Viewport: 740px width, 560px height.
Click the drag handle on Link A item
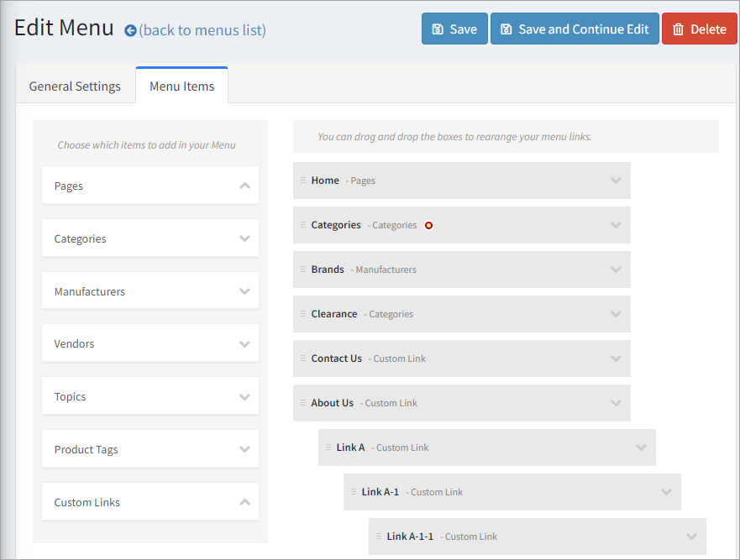[x=328, y=447]
